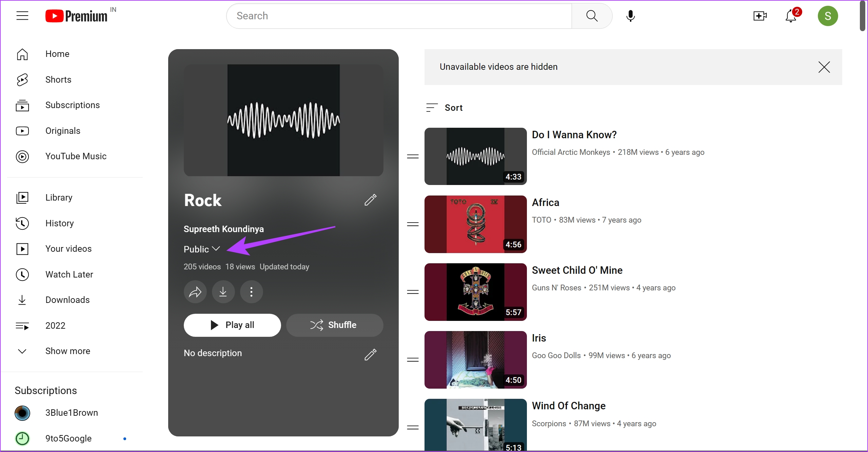
Task: Expand Show more in the sidebar
Action: coord(67,351)
